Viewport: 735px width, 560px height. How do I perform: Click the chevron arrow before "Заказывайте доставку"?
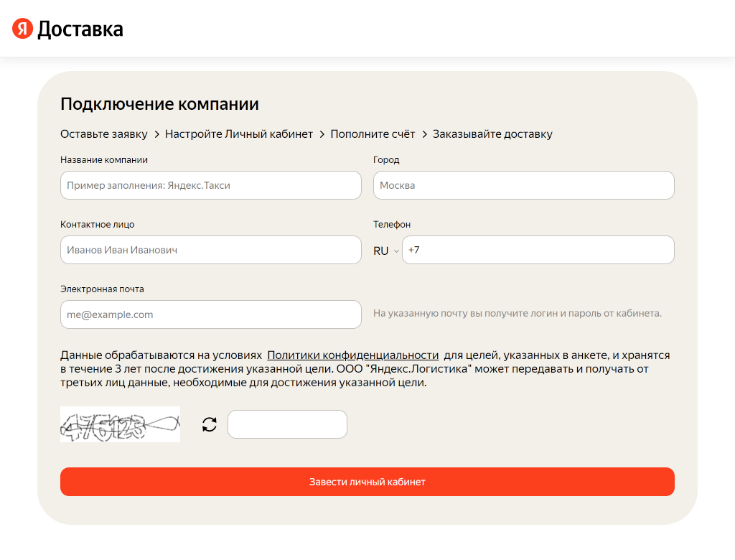[424, 134]
